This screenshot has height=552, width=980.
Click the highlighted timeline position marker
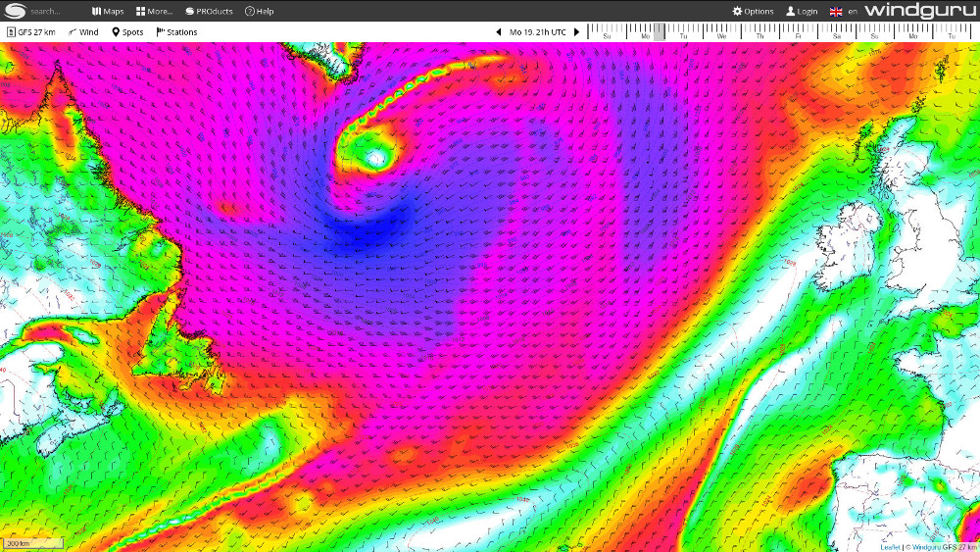pos(660,31)
